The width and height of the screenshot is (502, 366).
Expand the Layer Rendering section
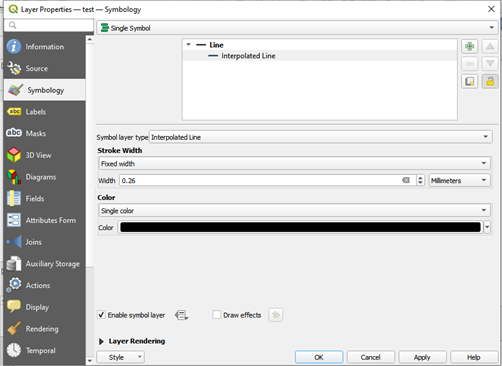[x=101, y=341]
